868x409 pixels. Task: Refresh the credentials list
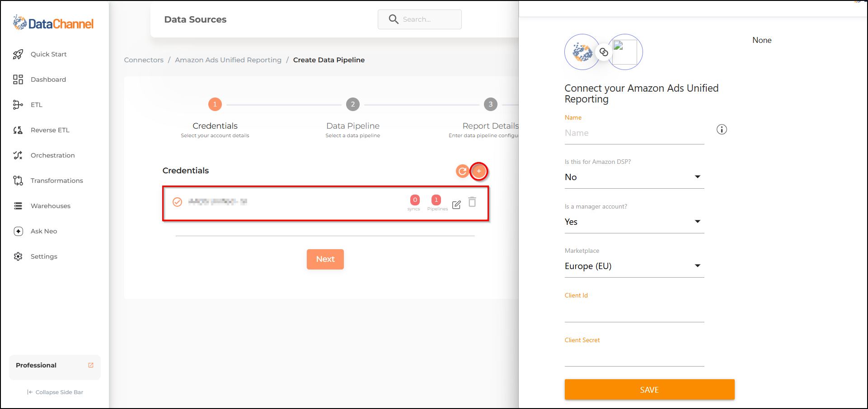pyautogui.click(x=462, y=171)
